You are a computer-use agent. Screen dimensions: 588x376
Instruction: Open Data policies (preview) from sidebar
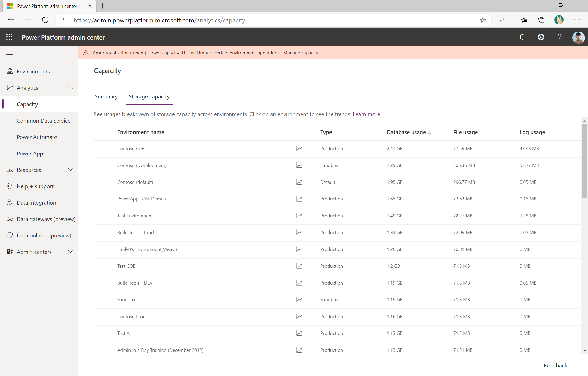point(44,235)
